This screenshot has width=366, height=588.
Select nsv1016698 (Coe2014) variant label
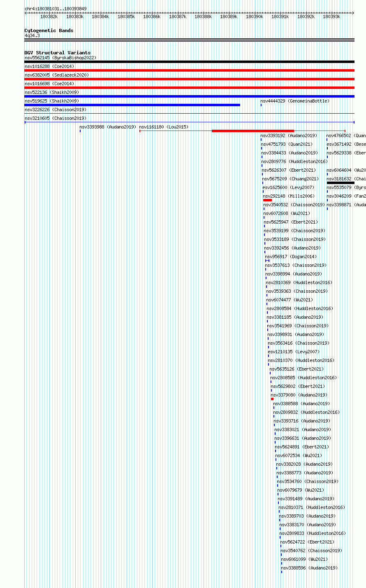pyautogui.click(x=49, y=84)
